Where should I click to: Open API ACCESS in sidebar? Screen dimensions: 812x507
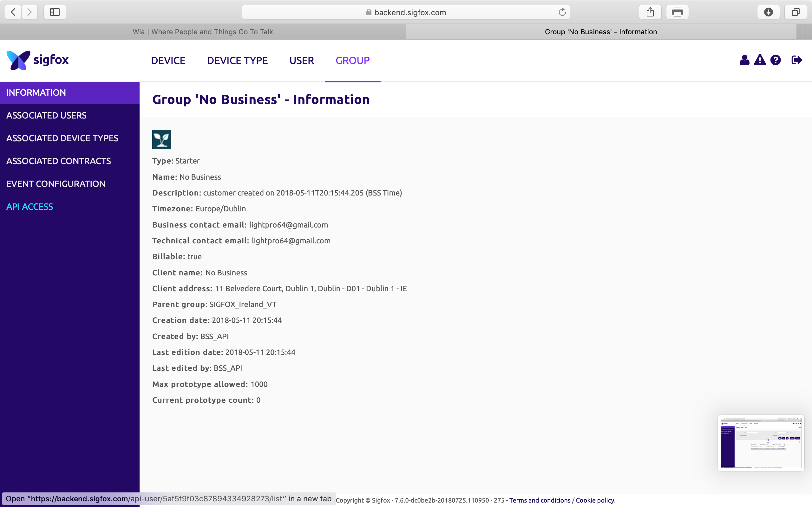tap(29, 207)
